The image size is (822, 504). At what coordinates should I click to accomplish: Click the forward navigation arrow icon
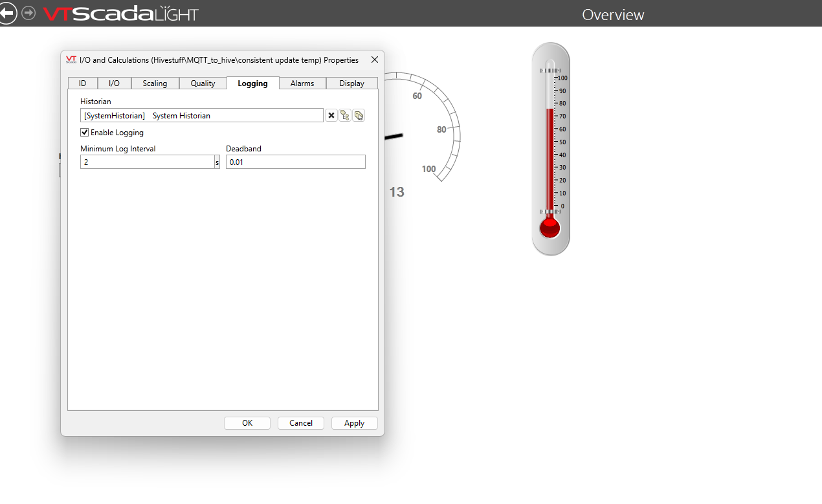(x=28, y=14)
